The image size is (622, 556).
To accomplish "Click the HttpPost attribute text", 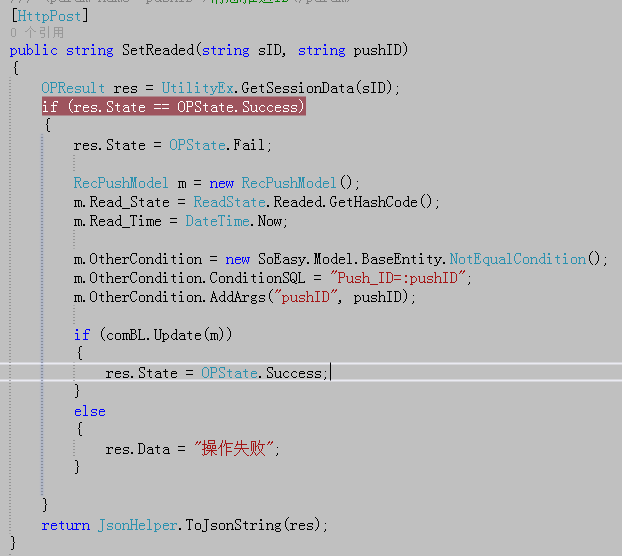I will (x=50, y=16).
